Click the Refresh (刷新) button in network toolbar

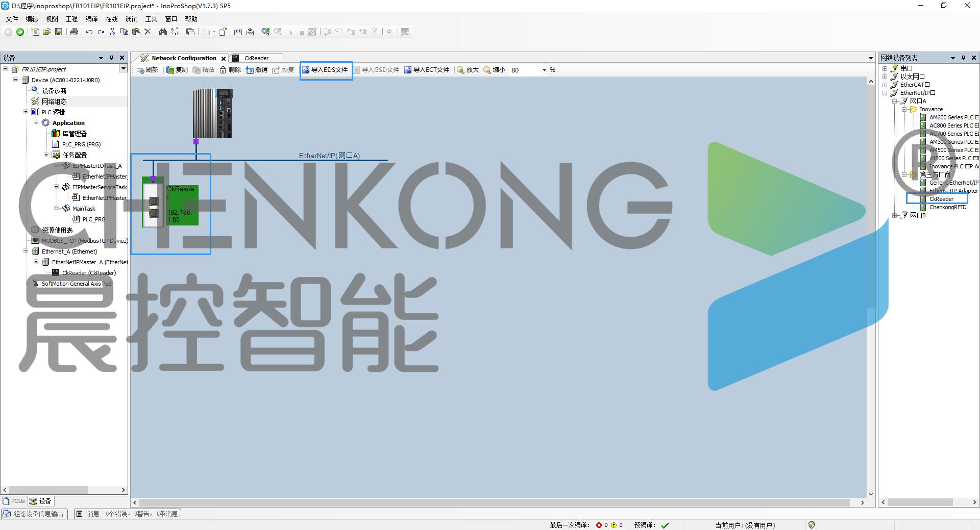point(148,70)
